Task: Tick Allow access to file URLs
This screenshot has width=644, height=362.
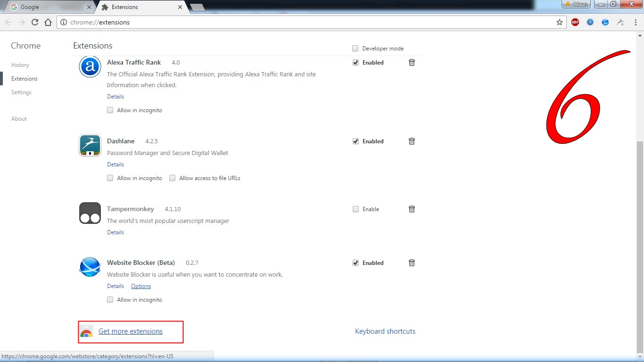Action: click(173, 178)
